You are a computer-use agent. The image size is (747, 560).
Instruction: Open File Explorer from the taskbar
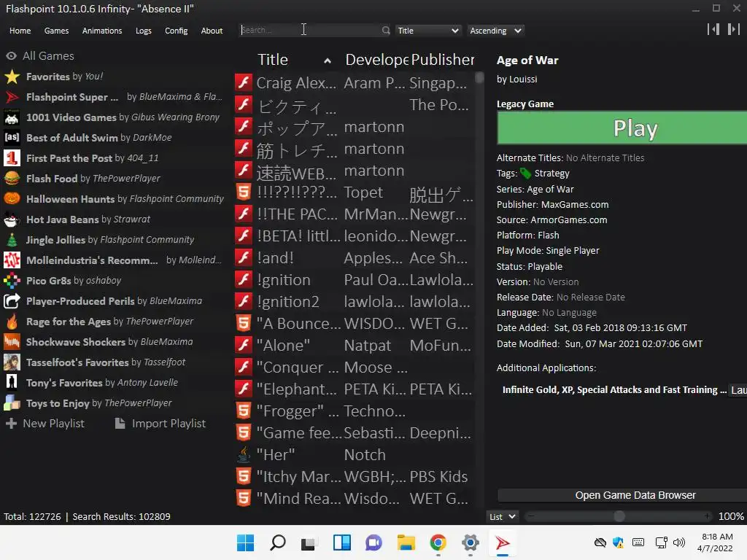click(x=406, y=542)
